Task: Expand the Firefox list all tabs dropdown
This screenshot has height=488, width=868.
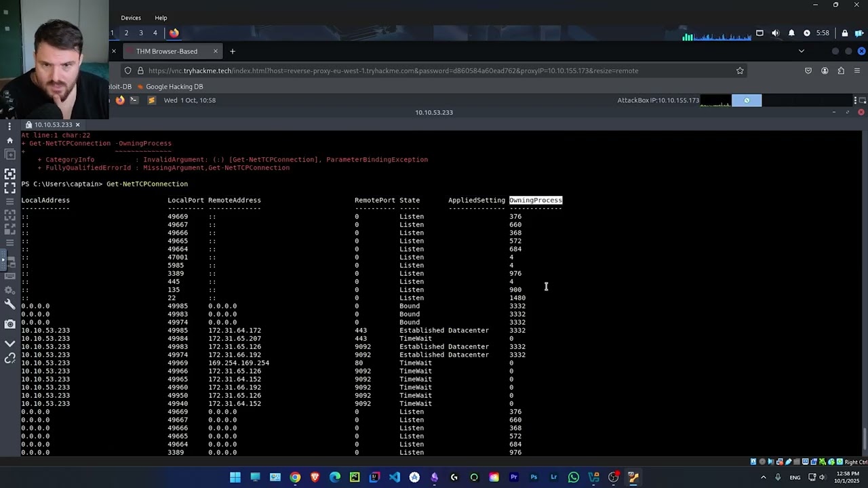Action: coord(801,52)
